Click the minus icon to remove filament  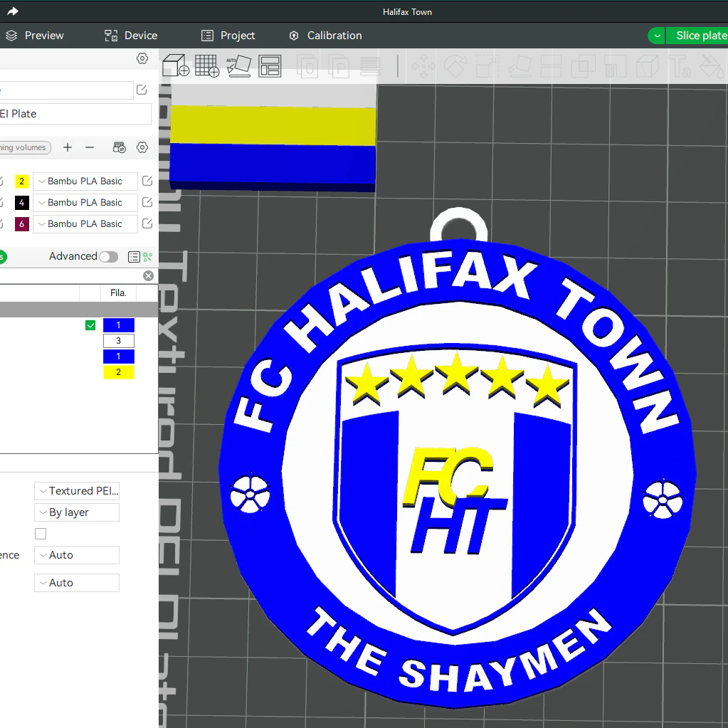[x=90, y=147]
